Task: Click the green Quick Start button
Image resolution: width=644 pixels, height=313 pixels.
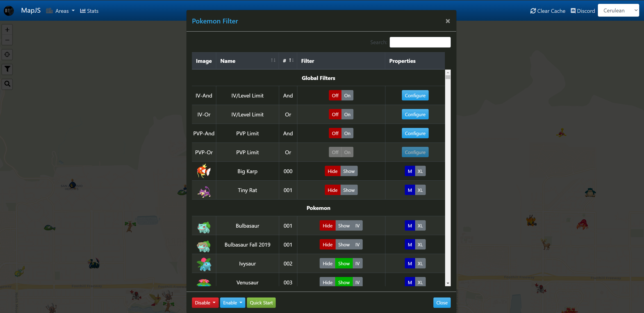Action: click(261, 303)
